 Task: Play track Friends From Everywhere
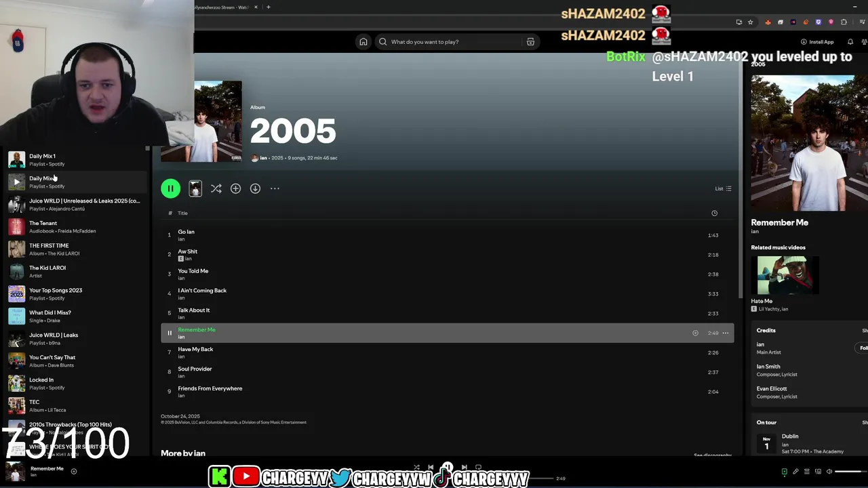(448, 392)
